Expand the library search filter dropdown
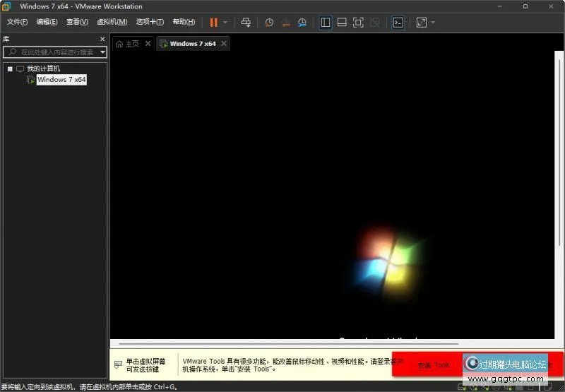This screenshot has height=392, width=565. tap(102, 52)
